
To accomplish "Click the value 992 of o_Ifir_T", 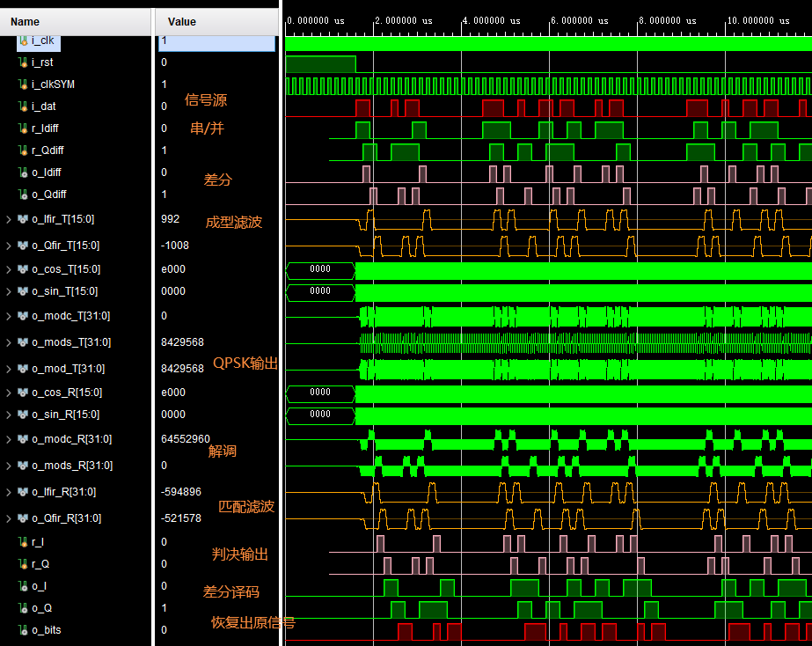I will [170, 218].
